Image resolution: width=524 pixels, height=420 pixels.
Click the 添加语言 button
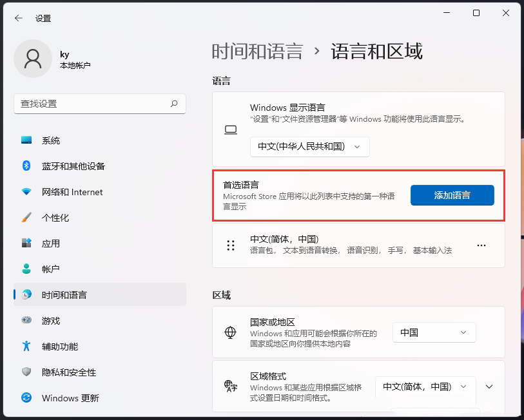tap(452, 195)
